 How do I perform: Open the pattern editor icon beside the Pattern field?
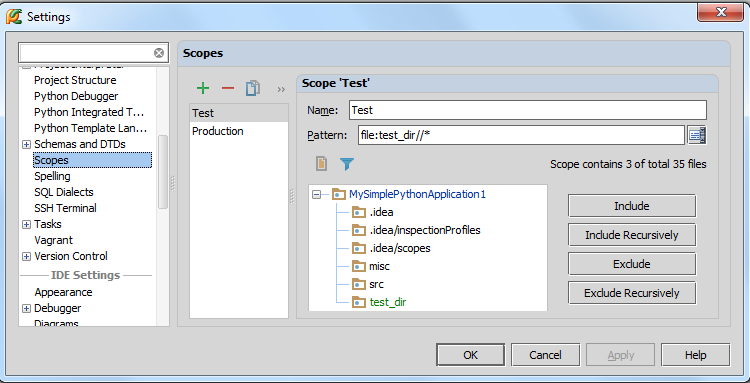pos(697,135)
